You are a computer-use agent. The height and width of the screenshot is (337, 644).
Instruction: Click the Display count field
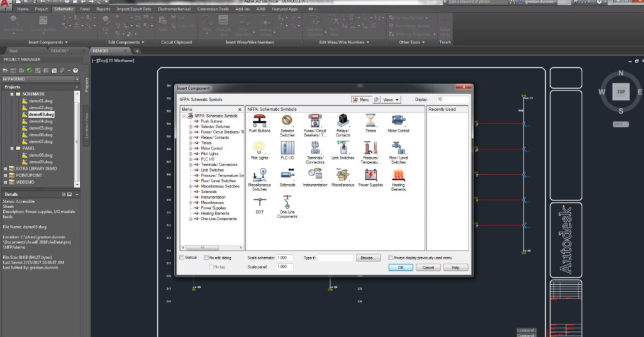452,99
